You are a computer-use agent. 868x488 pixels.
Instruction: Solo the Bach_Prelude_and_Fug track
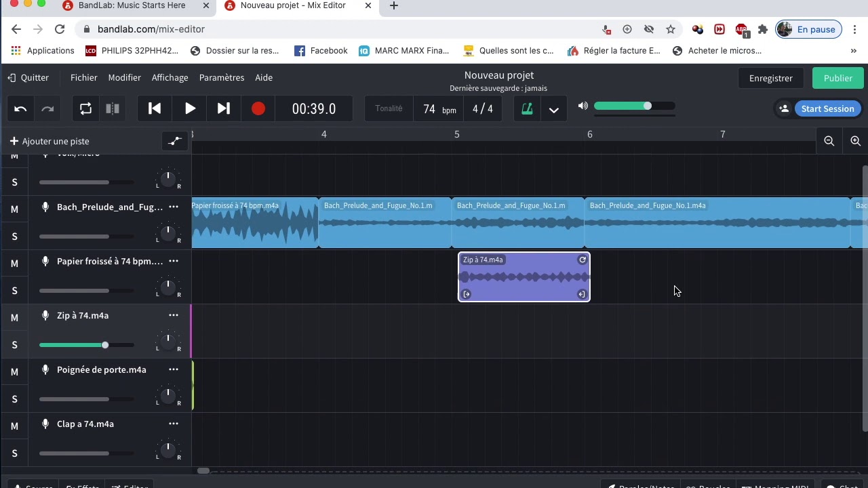(14, 237)
